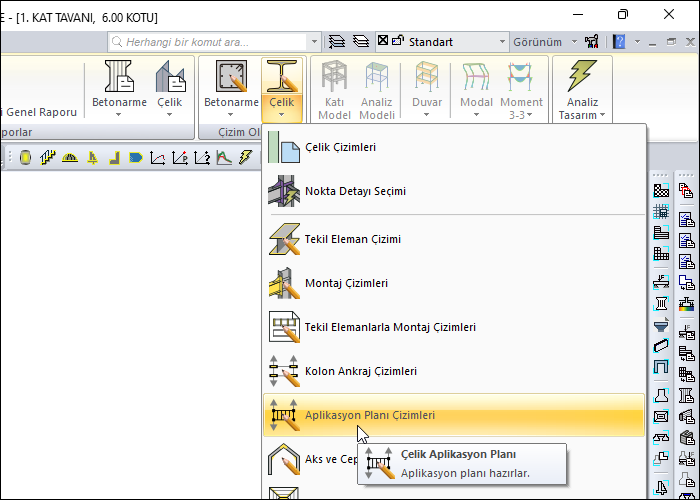The image size is (700, 500).
Task: Open the Standart layer combo box
Action: tap(442, 42)
